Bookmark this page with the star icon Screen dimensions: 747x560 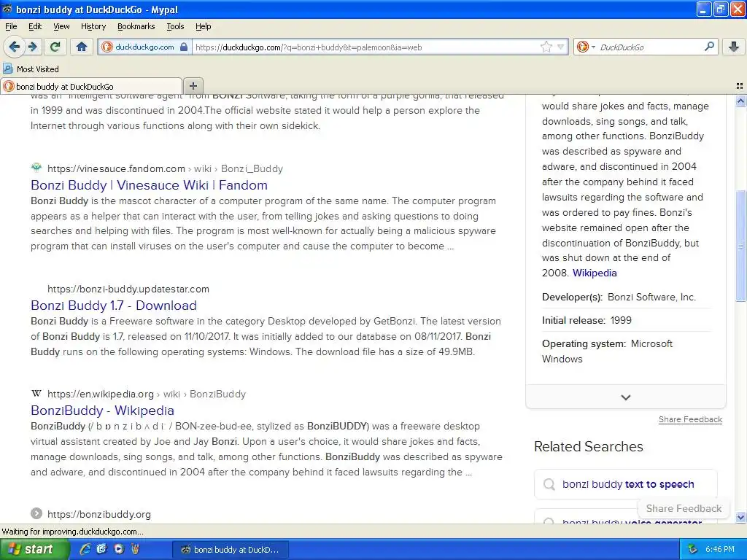[546, 47]
